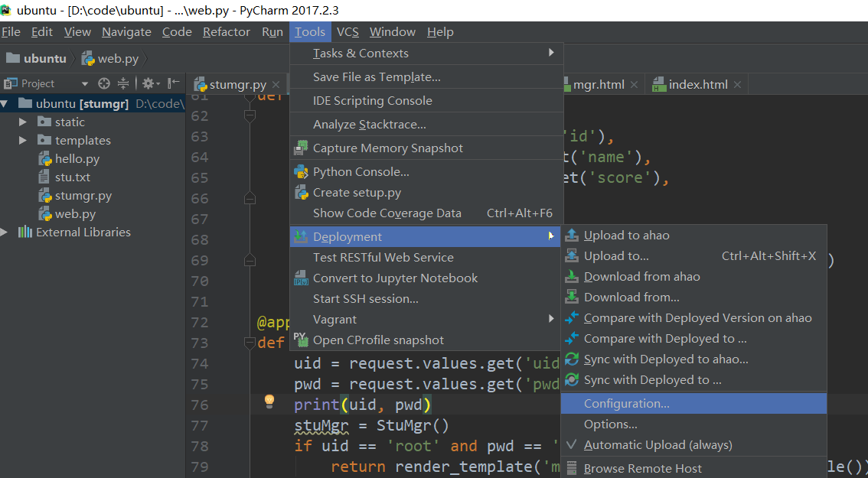Click the Download from... icon
The height and width of the screenshot is (478, 868).
click(x=572, y=297)
